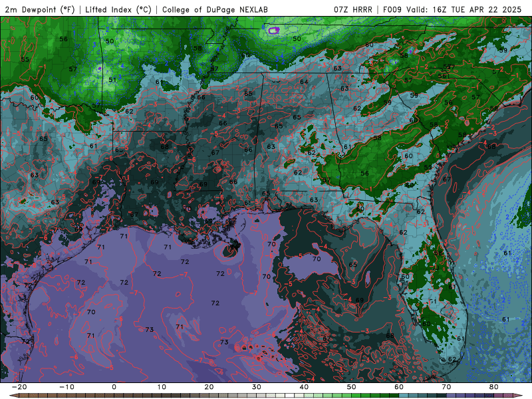Click the 80 tick label on the color scale

494,387
